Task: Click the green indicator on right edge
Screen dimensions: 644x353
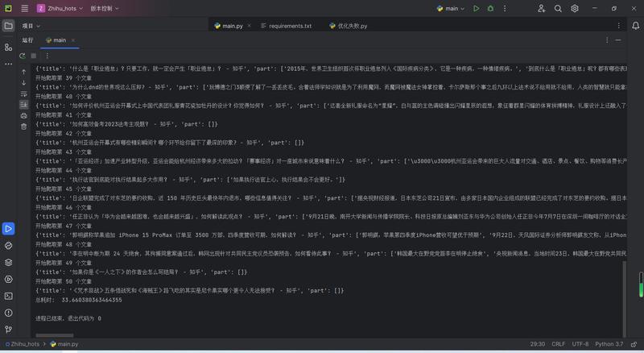Action: click(x=641, y=284)
